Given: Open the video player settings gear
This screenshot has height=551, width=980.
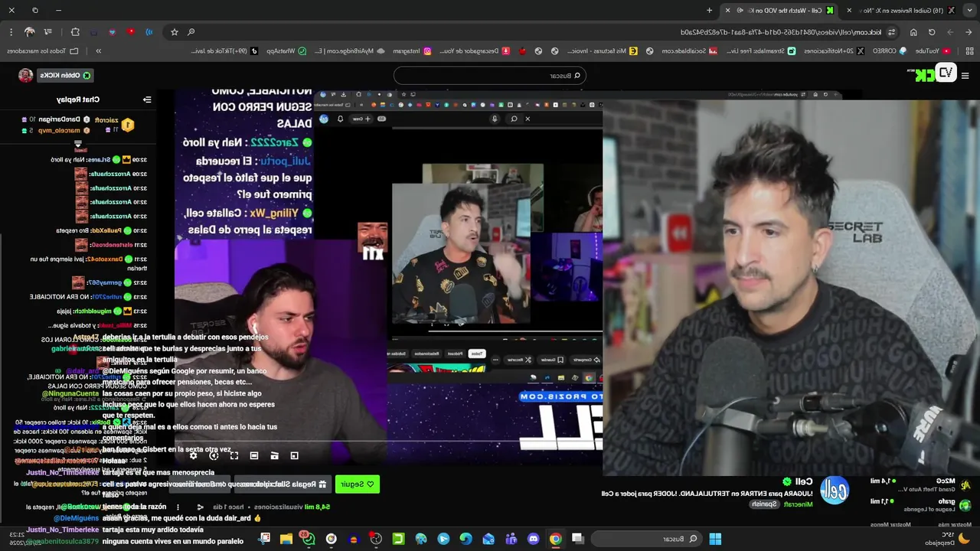Looking at the screenshot, I should (193, 455).
